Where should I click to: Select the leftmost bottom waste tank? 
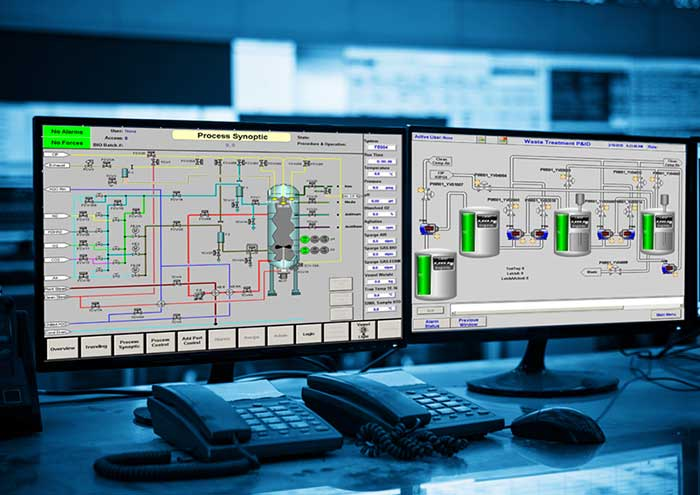436,275
